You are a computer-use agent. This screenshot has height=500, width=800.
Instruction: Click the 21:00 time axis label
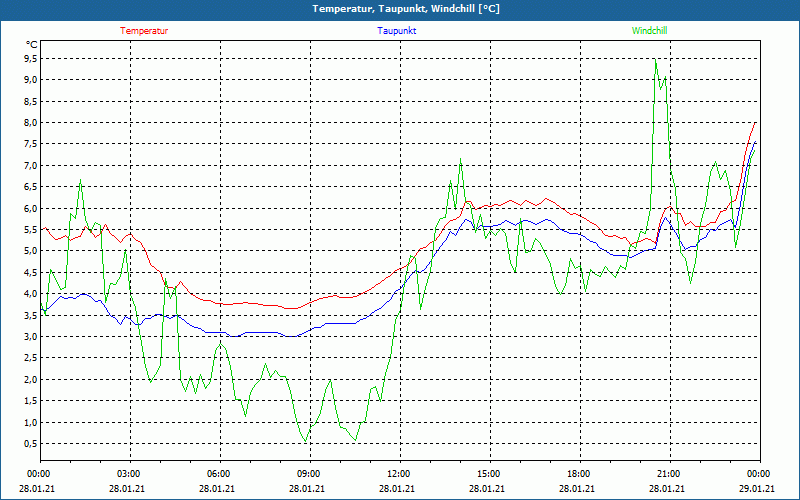(668, 474)
